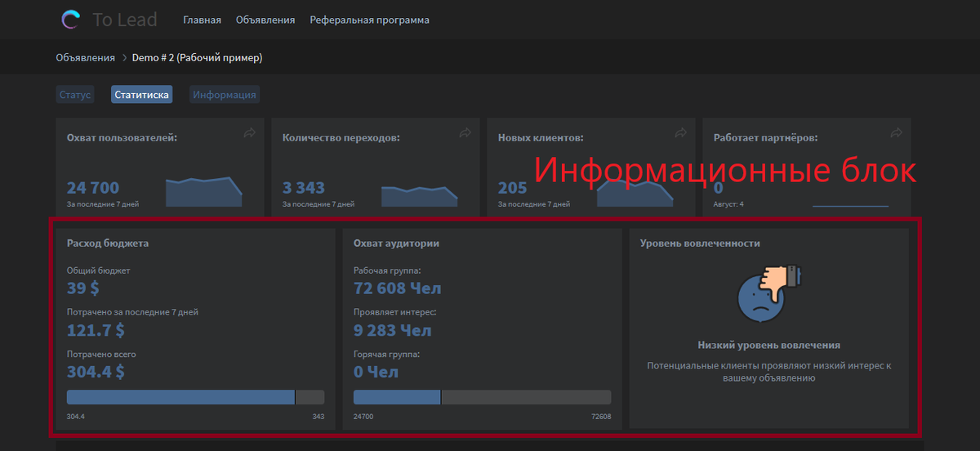Click the 121.7 $ weekly spend value
Screen dimensions: 980x451
coord(96,330)
